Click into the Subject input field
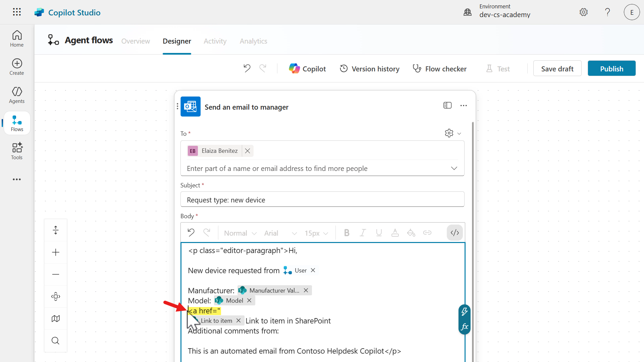 322,200
